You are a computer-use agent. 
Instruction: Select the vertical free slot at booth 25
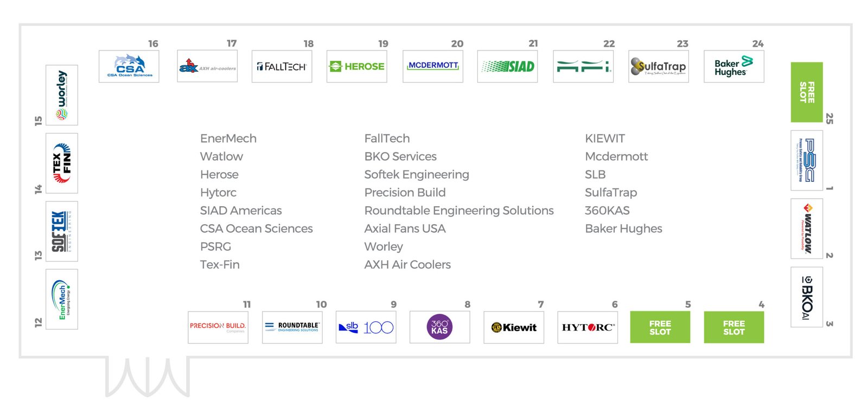(807, 92)
